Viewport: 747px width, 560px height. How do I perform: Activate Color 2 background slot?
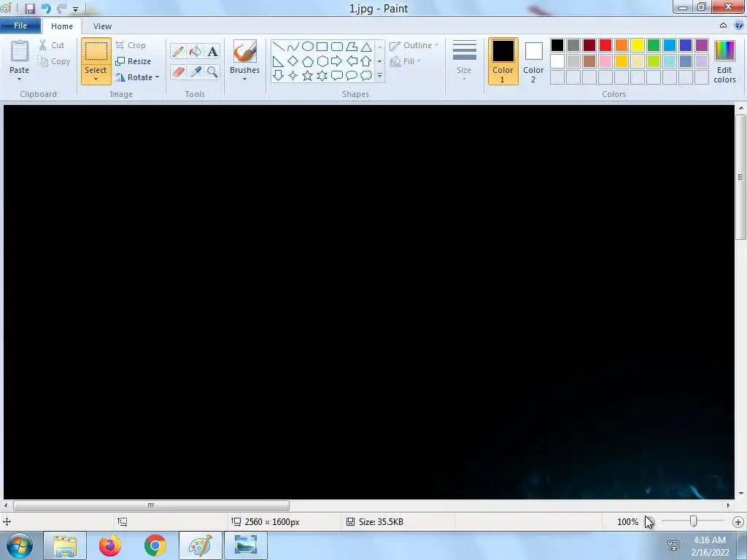pos(533,61)
